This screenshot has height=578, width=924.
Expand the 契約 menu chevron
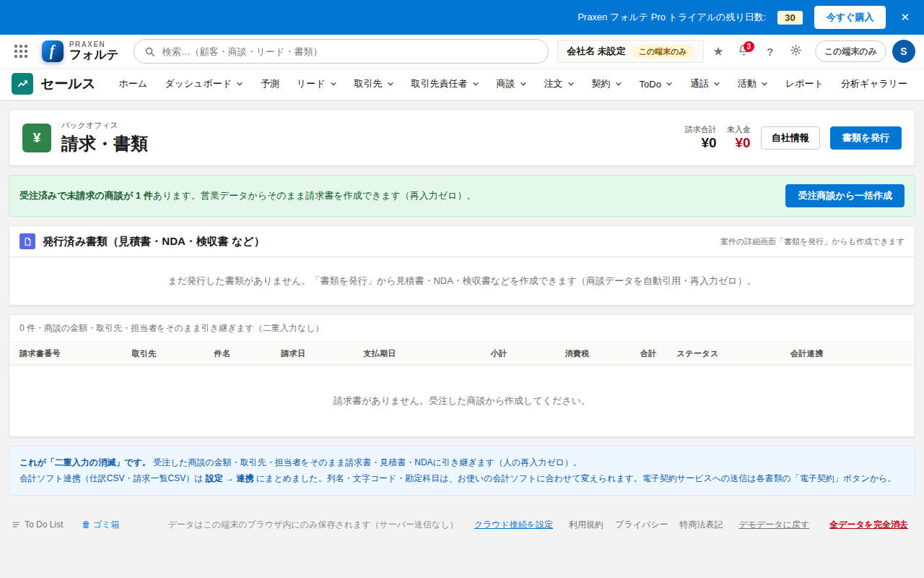click(x=619, y=84)
